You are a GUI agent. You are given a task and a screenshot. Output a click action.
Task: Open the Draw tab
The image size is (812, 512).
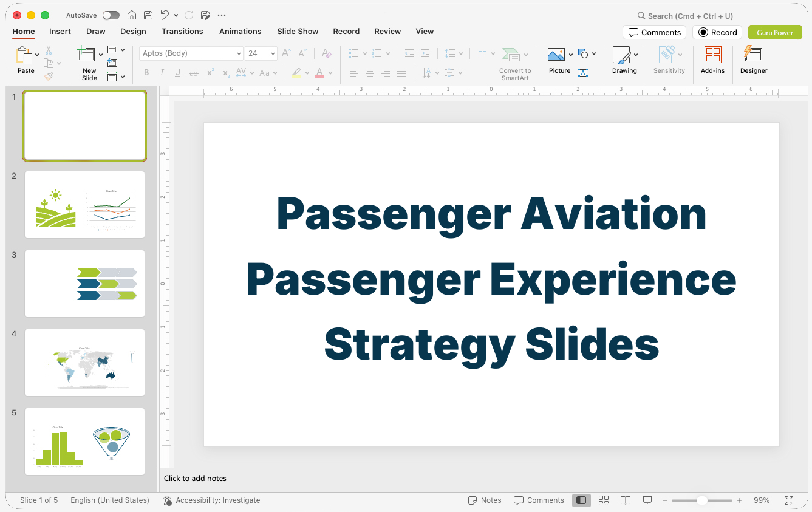[x=95, y=31]
